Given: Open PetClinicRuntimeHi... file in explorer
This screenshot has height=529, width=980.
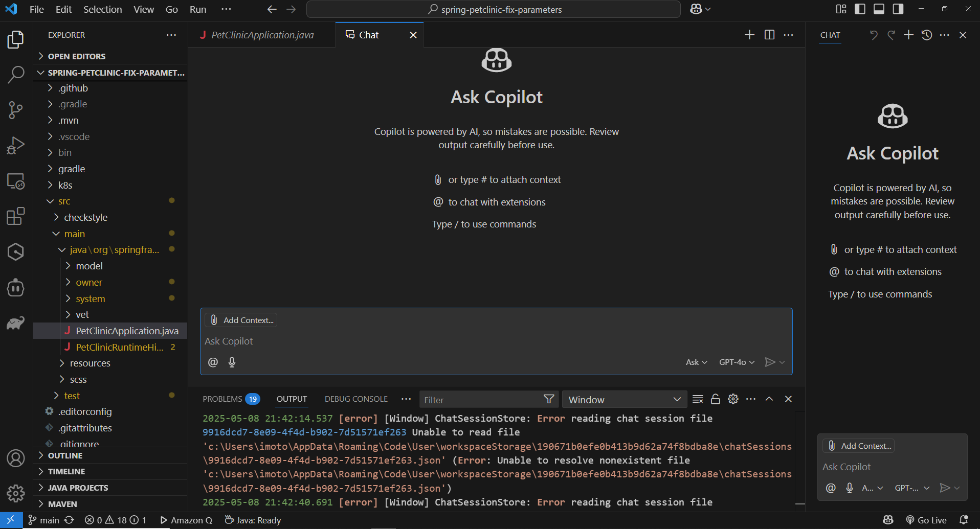Looking at the screenshot, I should pyautogui.click(x=110, y=348).
